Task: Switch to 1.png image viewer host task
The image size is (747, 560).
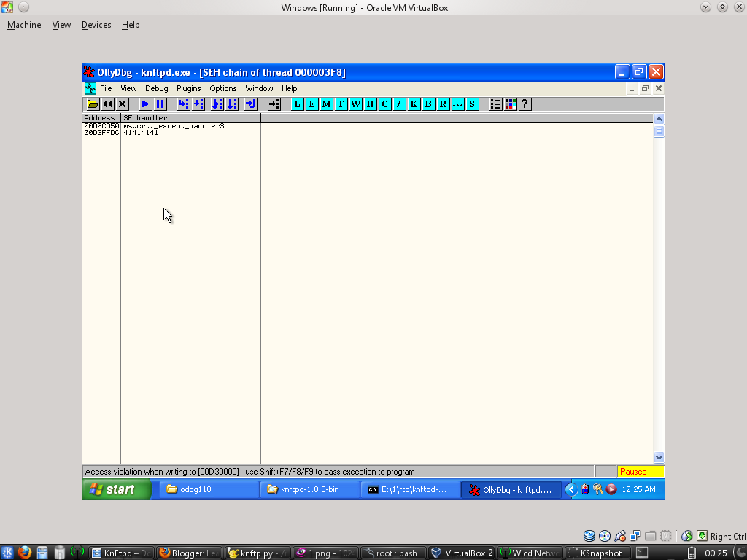Action: tap(325, 553)
